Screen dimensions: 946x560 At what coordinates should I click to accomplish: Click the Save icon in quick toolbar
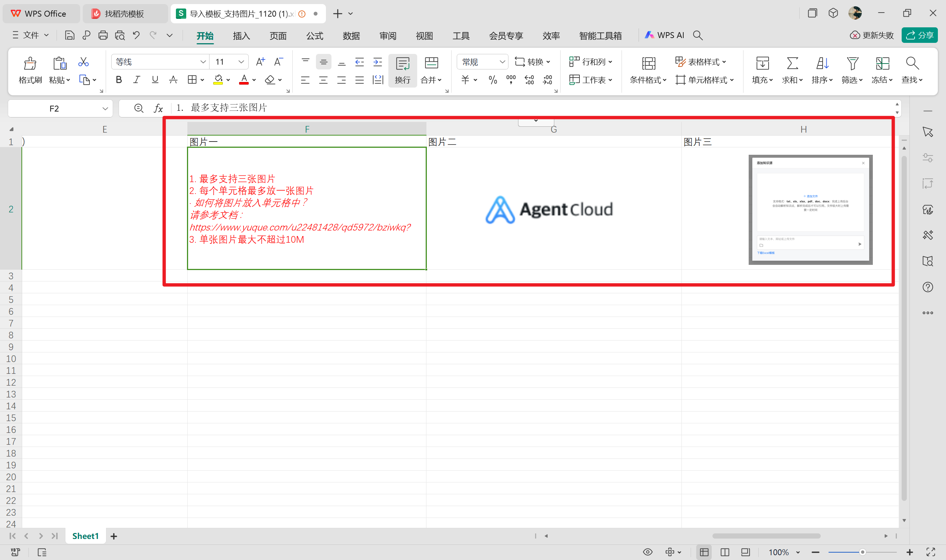point(69,35)
